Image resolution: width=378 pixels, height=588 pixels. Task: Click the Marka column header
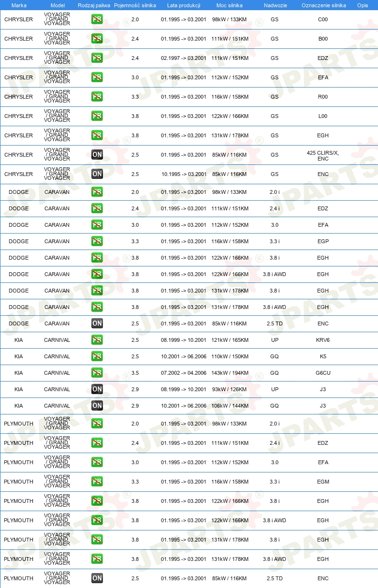tap(18, 5)
